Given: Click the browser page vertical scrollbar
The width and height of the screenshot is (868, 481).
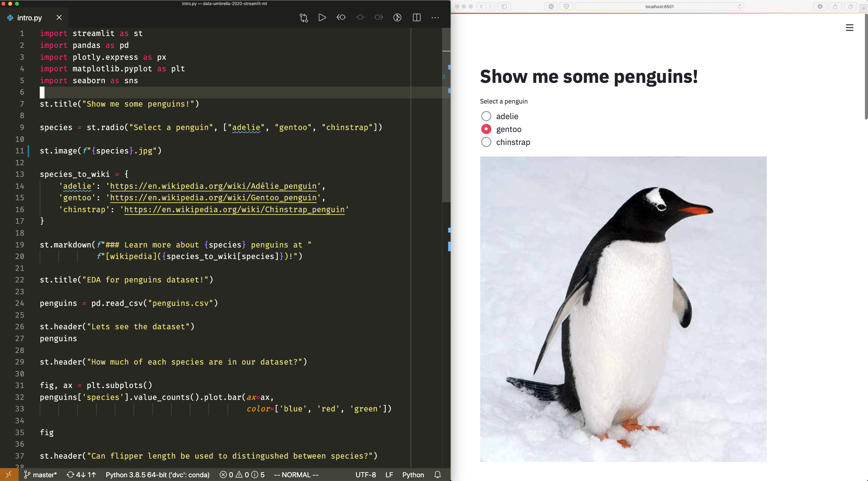Looking at the screenshot, I should click(x=866, y=67).
